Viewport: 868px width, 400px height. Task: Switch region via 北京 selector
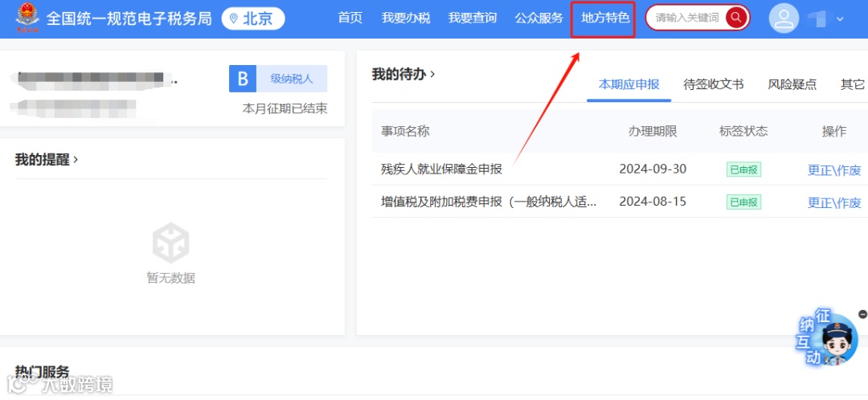[253, 18]
